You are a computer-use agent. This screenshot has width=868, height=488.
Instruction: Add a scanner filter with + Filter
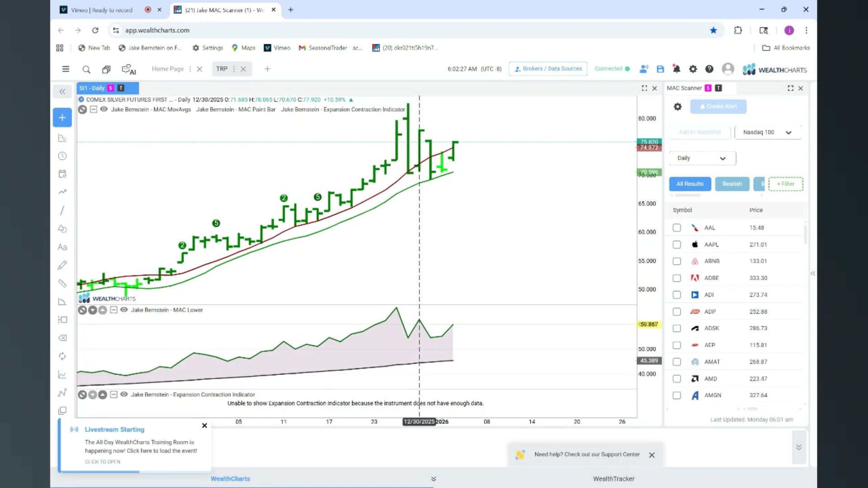[786, 184]
